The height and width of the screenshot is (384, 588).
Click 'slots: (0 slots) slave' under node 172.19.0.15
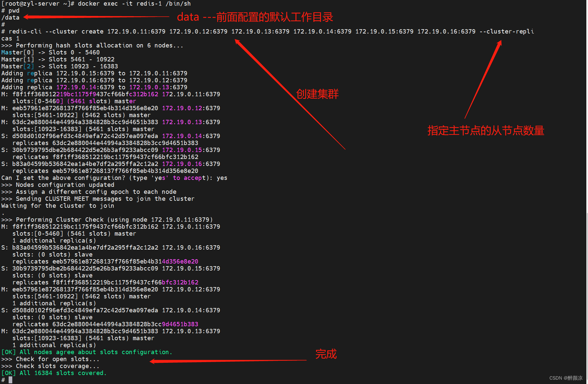point(52,275)
